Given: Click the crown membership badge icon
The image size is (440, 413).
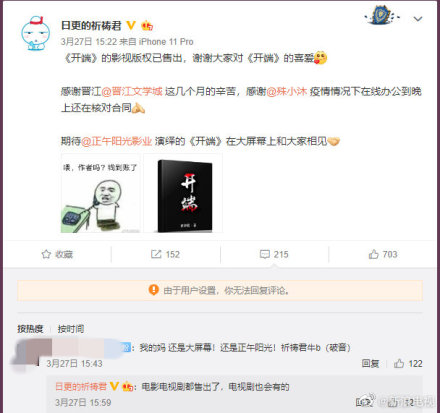Looking at the screenshot, I should pyautogui.click(x=147, y=25).
